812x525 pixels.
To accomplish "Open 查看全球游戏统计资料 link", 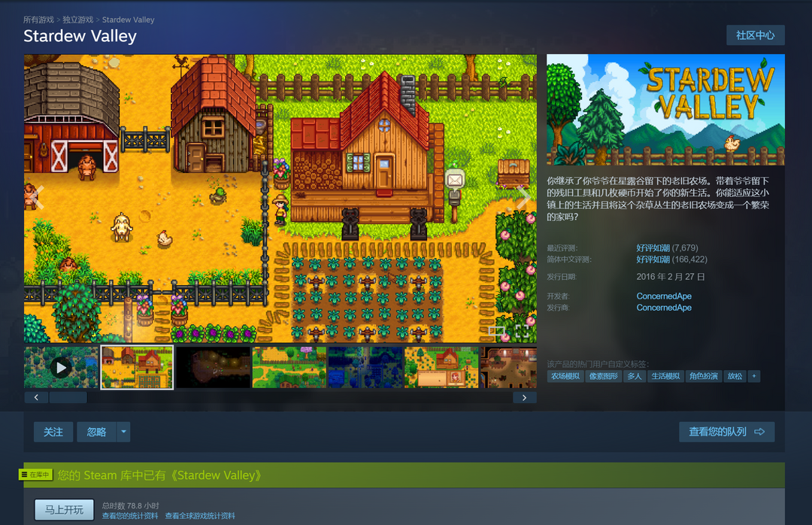I will click(x=200, y=516).
